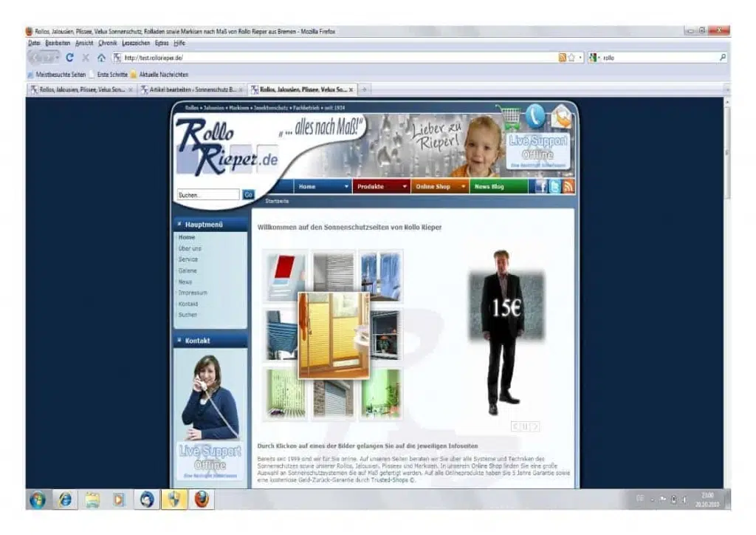Click the Startseite breadcrumb link

pyautogui.click(x=277, y=201)
